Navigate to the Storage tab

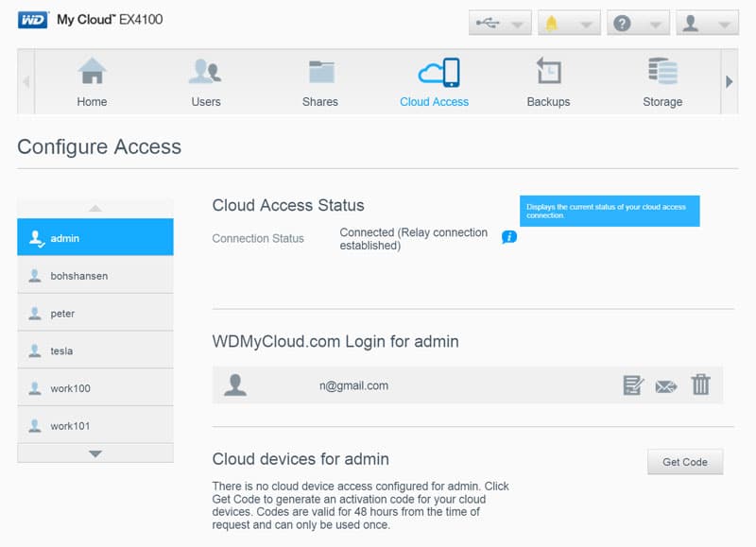click(x=662, y=82)
